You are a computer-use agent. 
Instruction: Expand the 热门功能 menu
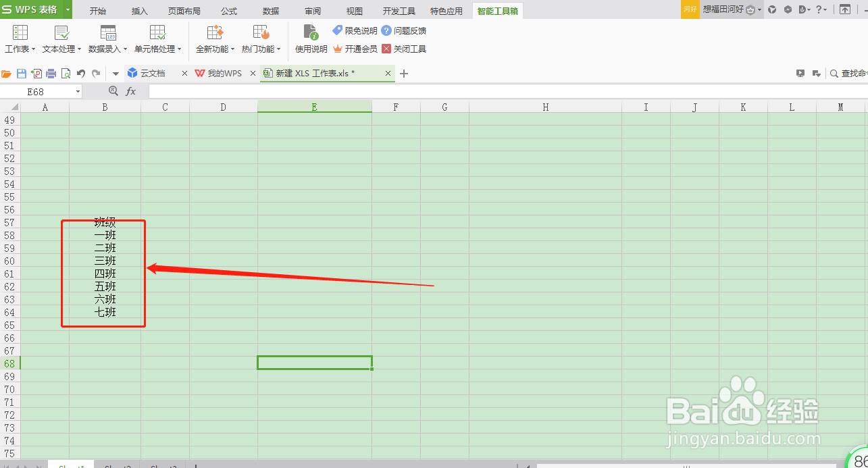click(261, 39)
